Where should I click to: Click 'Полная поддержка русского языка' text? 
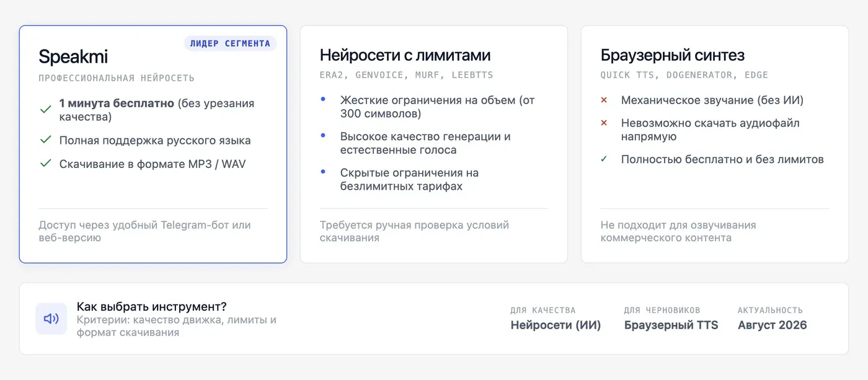click(155, 140)
